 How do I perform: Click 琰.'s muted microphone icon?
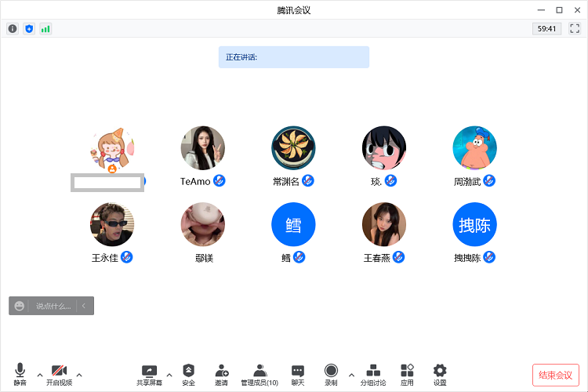[390, 181]
